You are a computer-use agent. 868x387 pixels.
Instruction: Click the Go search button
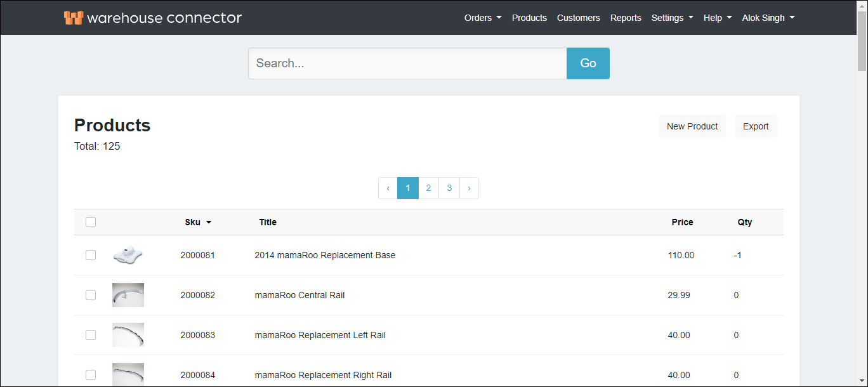click(588, 63)
